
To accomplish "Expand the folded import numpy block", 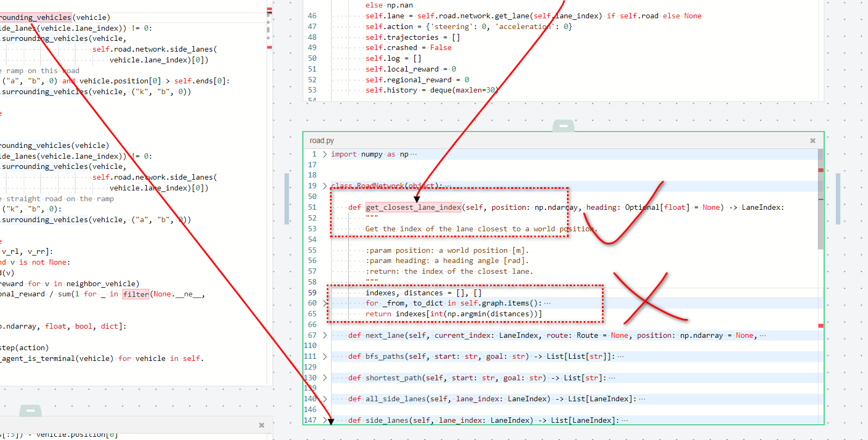I will coord(325,154).
